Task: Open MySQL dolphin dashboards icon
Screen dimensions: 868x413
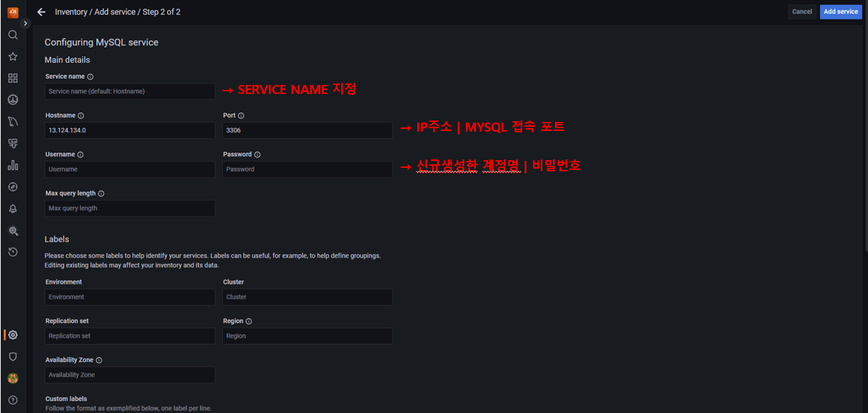Action: coord(13,122)
